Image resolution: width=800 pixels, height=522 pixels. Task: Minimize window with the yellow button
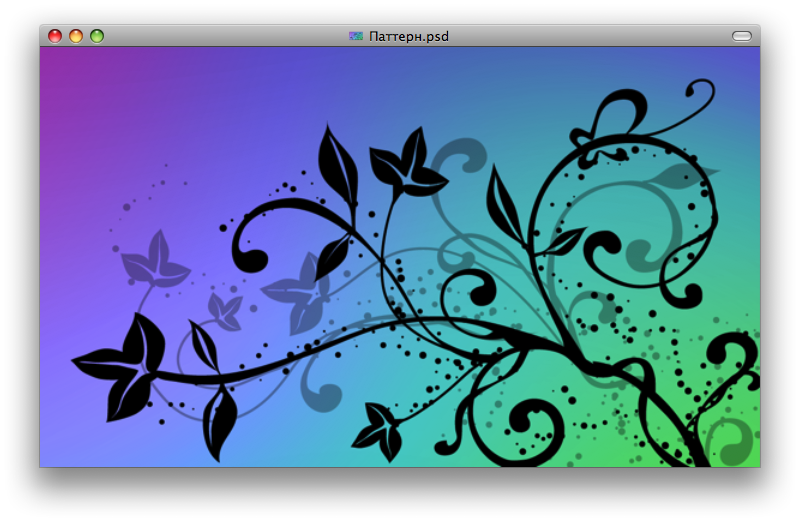(76, 36)
